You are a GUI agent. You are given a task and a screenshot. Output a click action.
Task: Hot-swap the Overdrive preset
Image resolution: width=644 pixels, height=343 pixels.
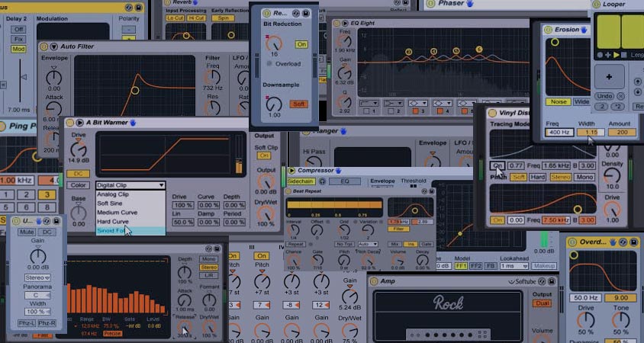tap(623, 242)
